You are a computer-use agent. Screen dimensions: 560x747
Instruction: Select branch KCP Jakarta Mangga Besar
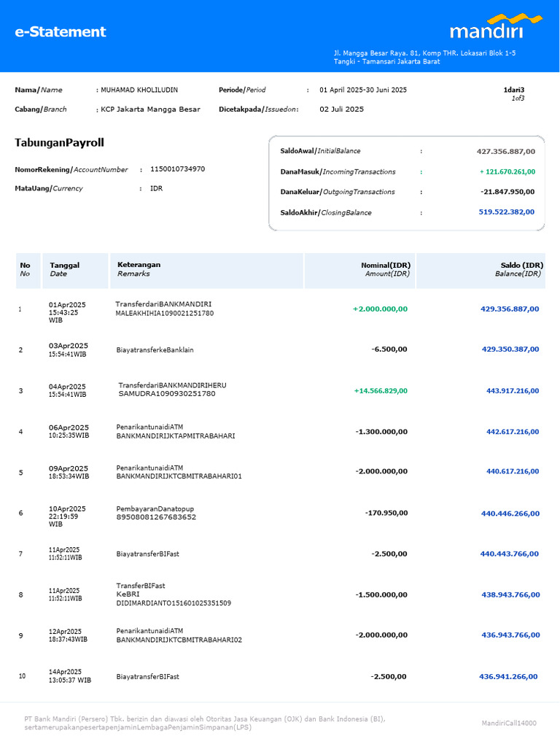click(150, 109)
